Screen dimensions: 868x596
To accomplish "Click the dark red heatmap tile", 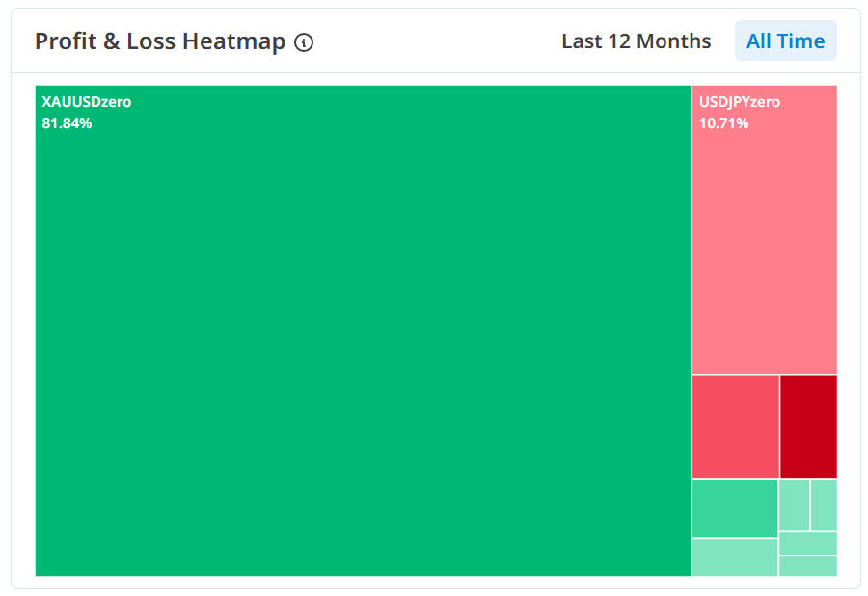I will click(808, 426).
